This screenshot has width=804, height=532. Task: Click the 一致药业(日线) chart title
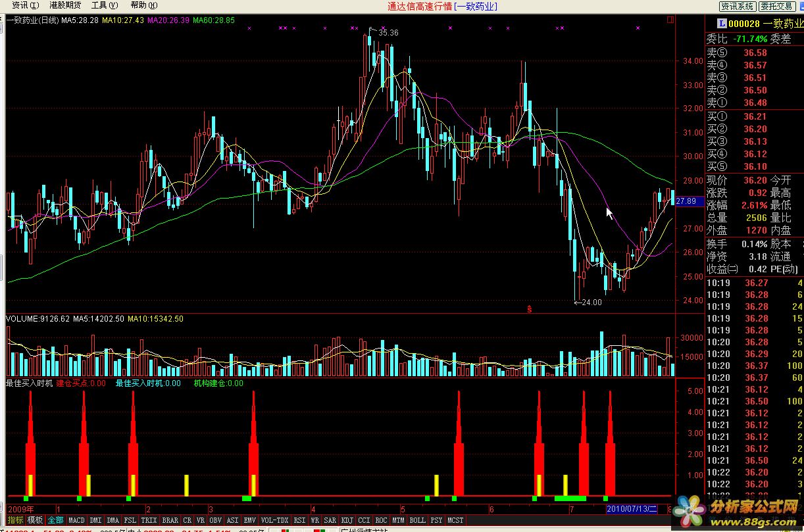coord(32,20)
